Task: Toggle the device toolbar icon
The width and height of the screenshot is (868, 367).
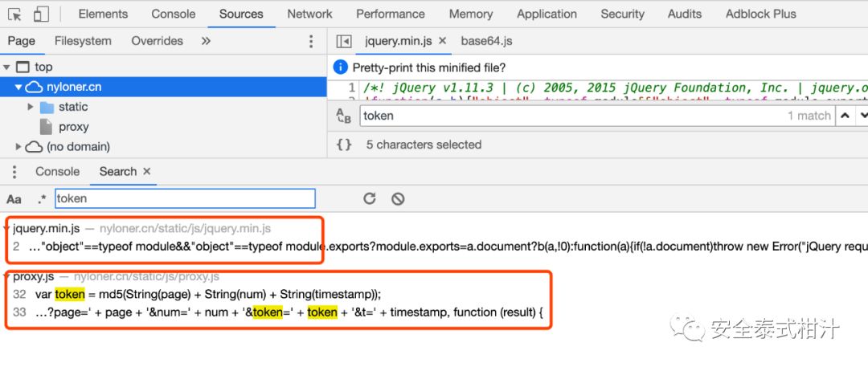Action: pos(41,14)
